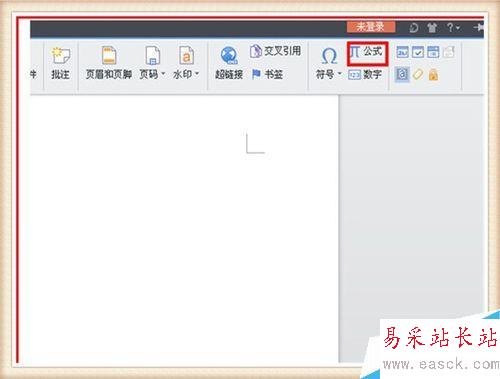This screenshot has height=379, width=500.
Task: Open the skin T-shirt icon
Action: point(432,28)
